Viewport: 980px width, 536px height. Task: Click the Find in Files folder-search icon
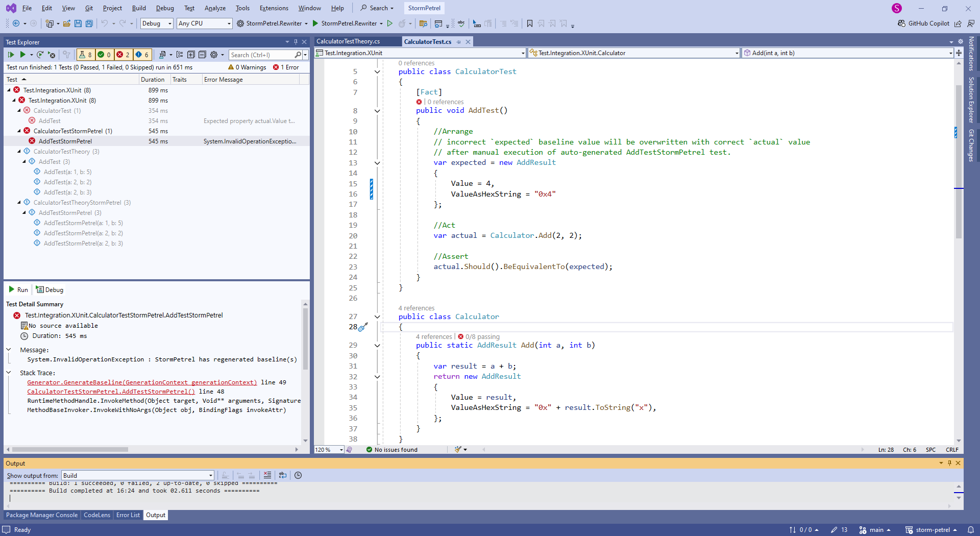tap(423, 23)
